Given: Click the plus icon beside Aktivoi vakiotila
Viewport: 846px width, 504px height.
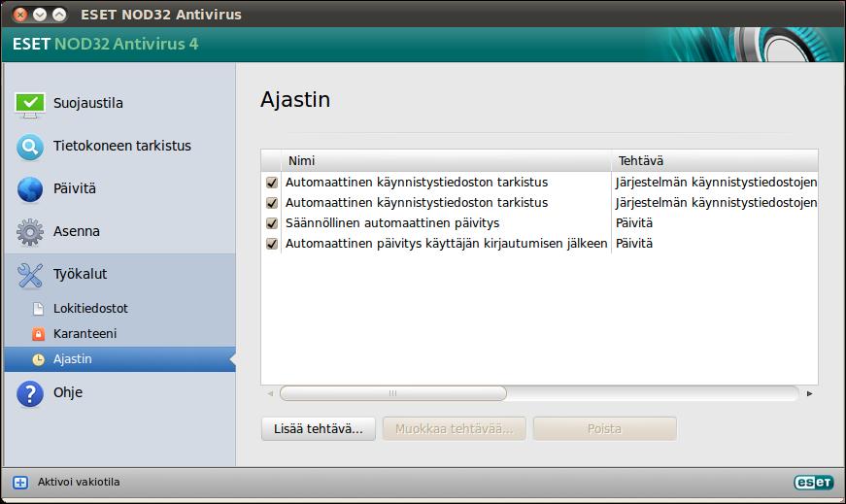Looking at the screenshot, I should coord(20,483).
